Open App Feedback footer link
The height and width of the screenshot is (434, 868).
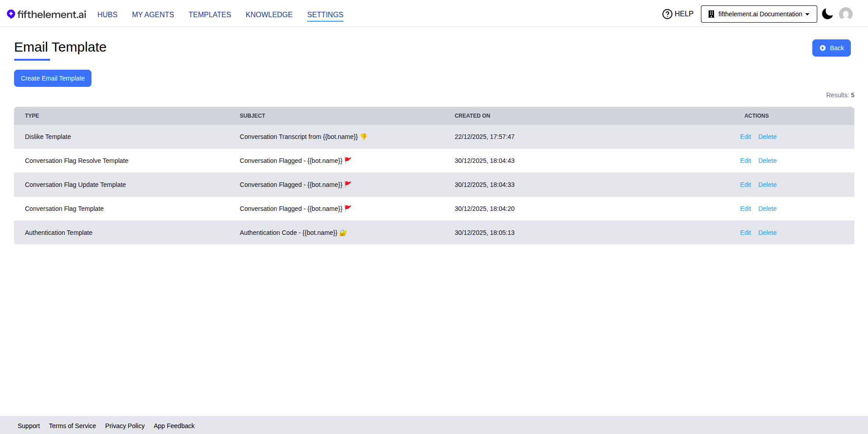pos(174,426)
